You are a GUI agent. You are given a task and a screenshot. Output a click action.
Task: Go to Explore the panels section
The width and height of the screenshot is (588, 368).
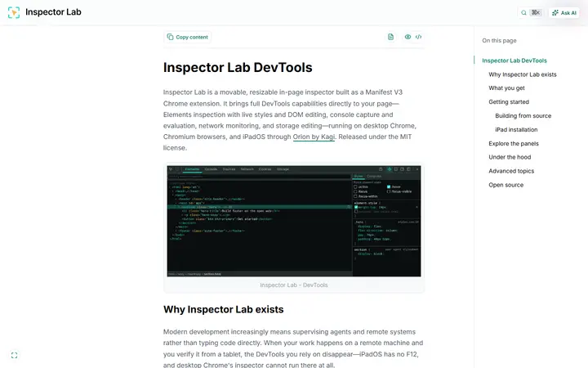pyautogui.click(x=514, y=143)
